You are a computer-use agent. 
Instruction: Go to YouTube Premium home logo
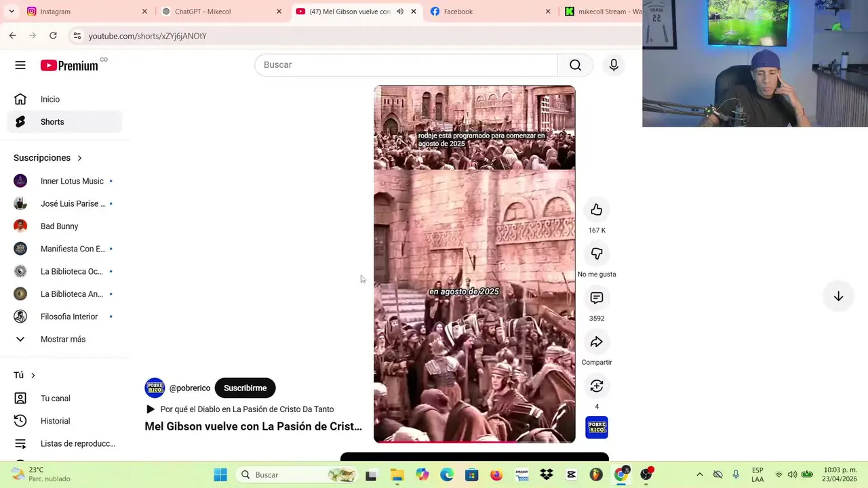(69, 65)
